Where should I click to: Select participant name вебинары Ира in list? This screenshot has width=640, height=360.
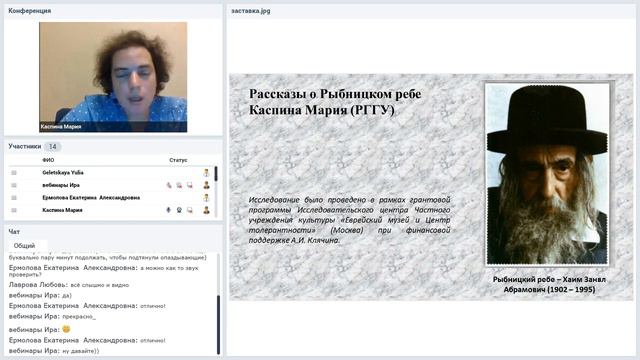[x=61, y=185]
